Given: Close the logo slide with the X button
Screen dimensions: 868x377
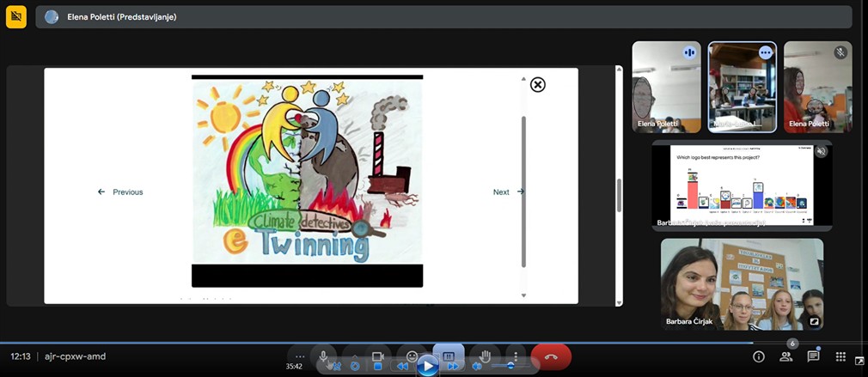Looking at the screenshot, I should pyautogui.click(x=537, y=84).
